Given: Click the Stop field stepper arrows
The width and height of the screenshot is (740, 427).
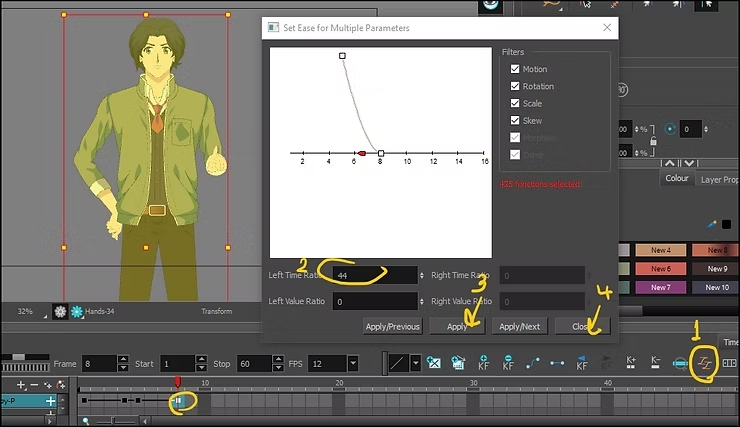Looking at the screenshot, I should [278, 363].
